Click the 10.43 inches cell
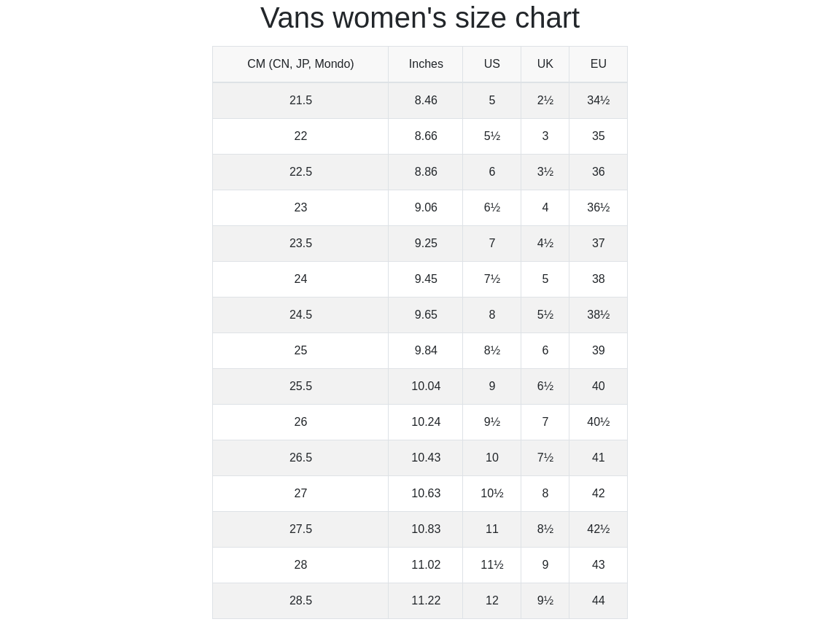The width and height of the screenshot is (840, 630). click(426, 458)
